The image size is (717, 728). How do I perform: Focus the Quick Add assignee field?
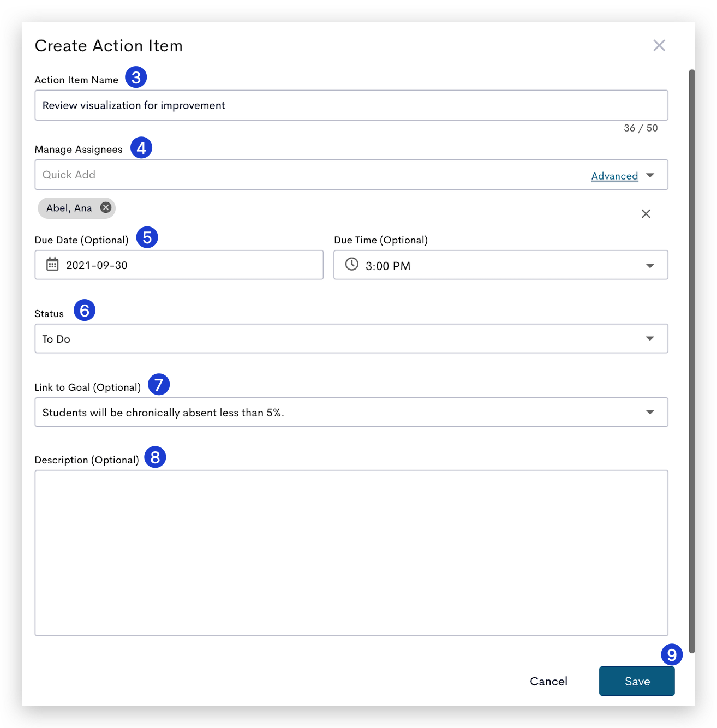pyautogui.click(x=311, y=175)
